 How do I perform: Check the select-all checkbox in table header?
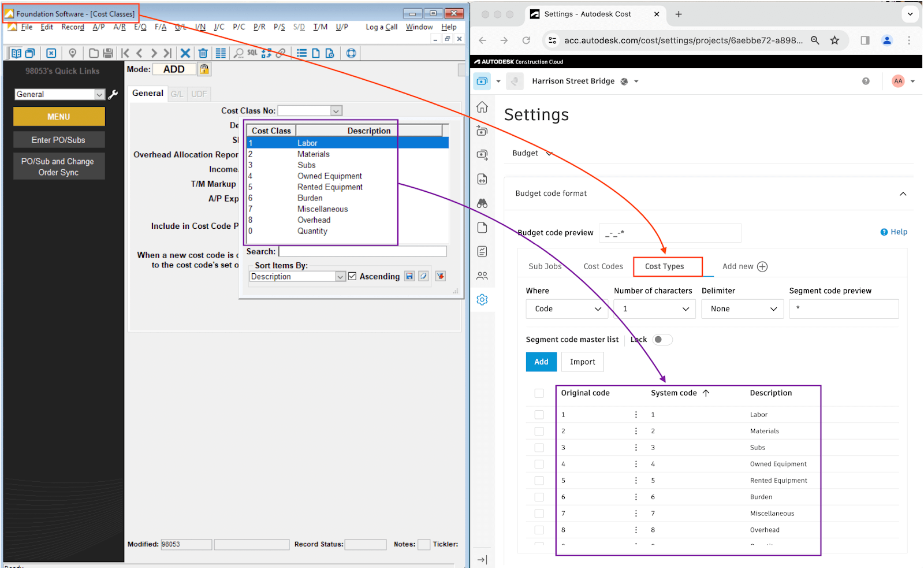point(539,393)
